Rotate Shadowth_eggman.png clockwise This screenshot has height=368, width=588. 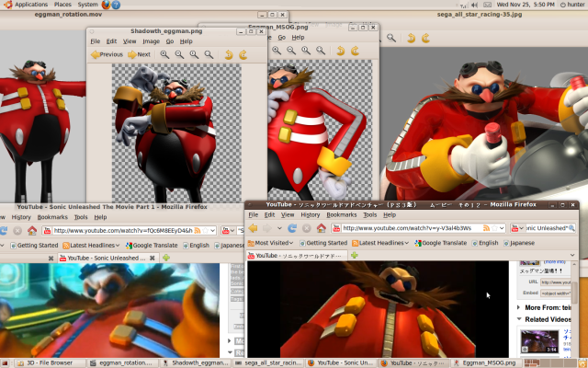click(x=243, y=55)
